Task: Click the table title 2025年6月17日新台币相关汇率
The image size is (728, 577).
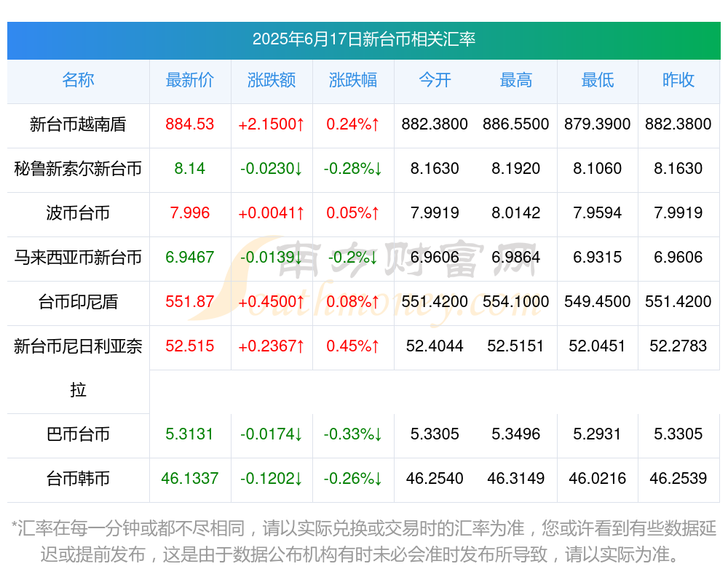Action: coord(363,39)
